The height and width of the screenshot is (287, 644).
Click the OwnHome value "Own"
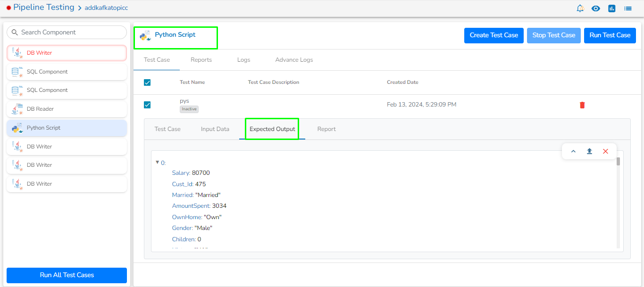tap(213, 217)
